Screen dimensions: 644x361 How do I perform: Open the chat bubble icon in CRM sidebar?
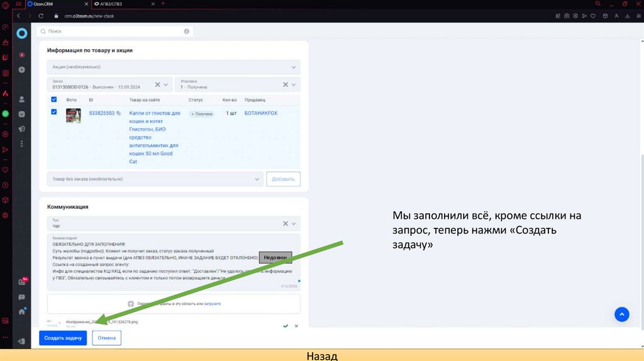[x=22, y=297]
